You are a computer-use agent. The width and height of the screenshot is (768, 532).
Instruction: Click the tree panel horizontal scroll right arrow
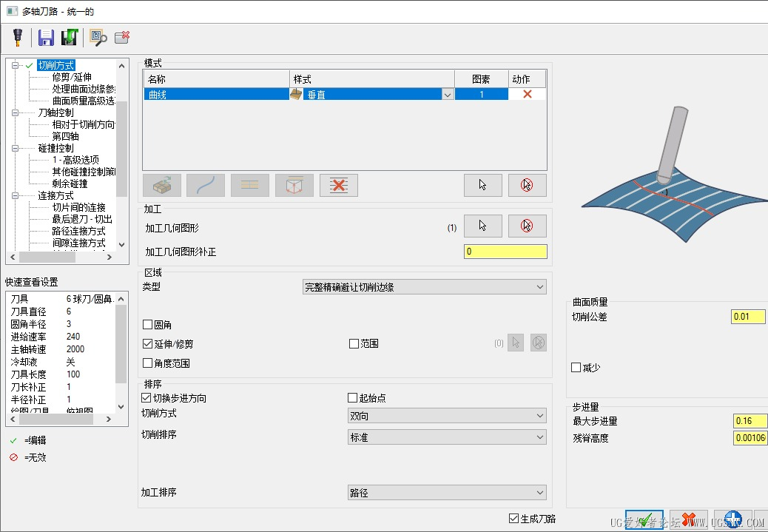110,257
